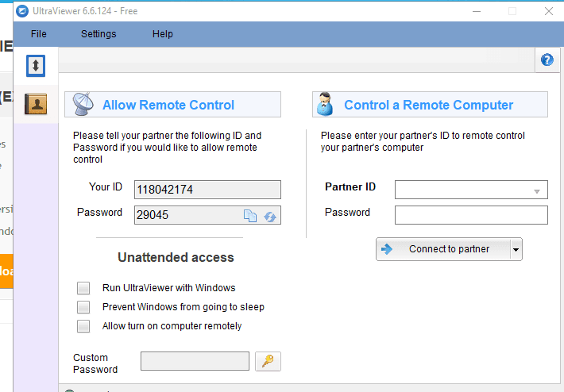Enable Run UltraViewer with Windows

[x=83, y=288]
